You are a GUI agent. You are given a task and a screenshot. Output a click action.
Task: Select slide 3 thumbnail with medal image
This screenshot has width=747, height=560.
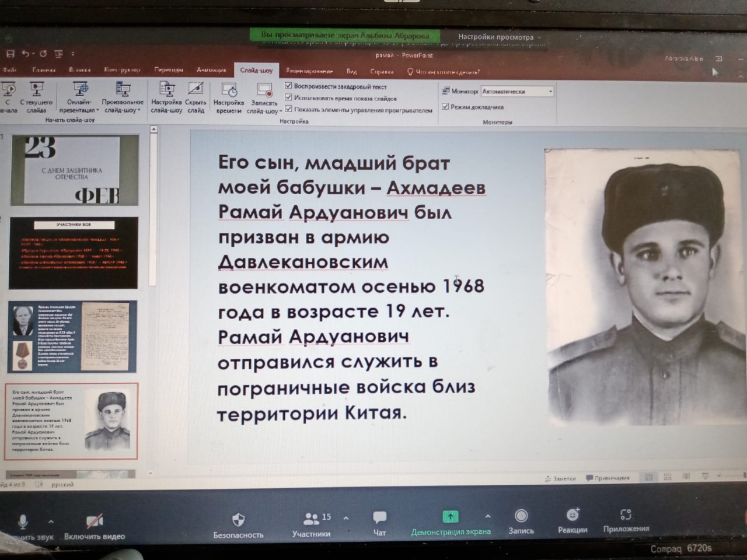72,336
